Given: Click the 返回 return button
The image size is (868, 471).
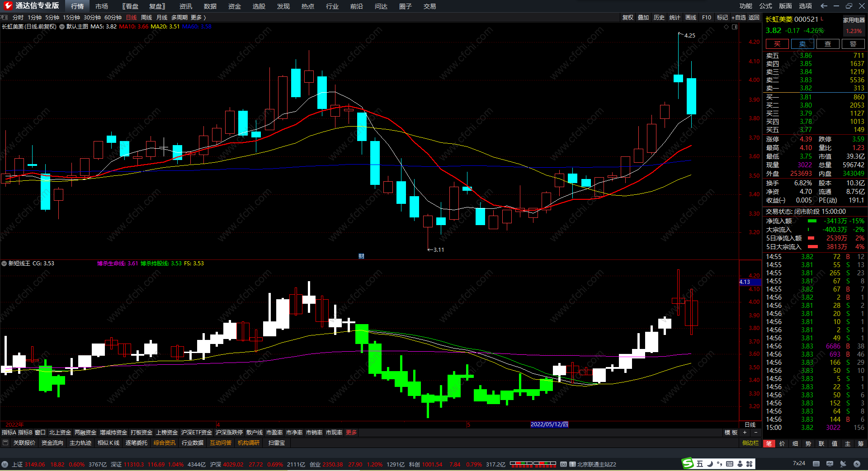Looking at the screenshot, I should [754, 17].
